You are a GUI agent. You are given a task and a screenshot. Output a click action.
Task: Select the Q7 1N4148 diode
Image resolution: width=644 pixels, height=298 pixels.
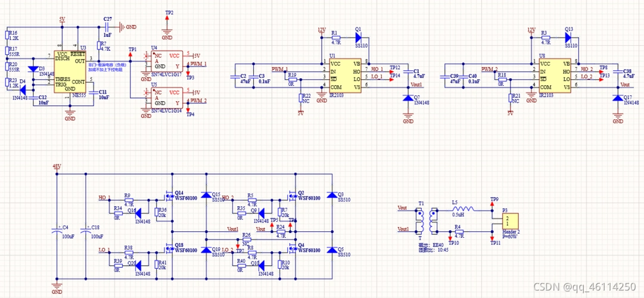point(408,98)
